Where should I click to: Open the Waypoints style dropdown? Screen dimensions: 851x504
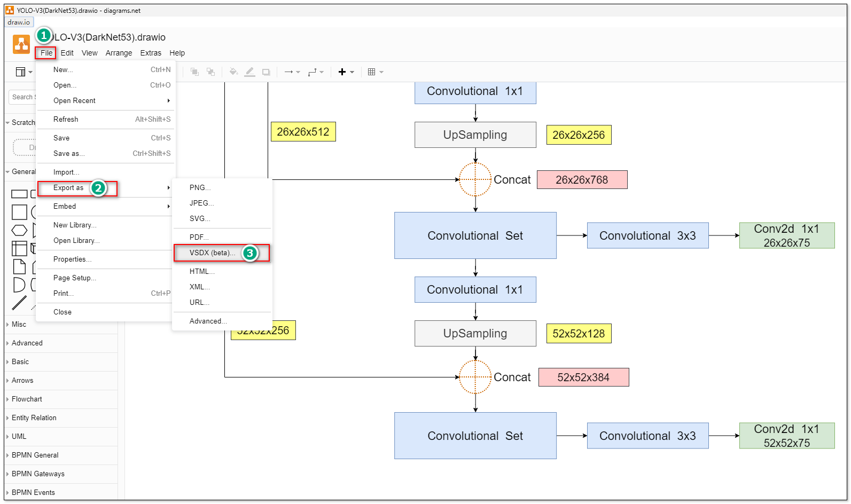(x=316, y=72)
